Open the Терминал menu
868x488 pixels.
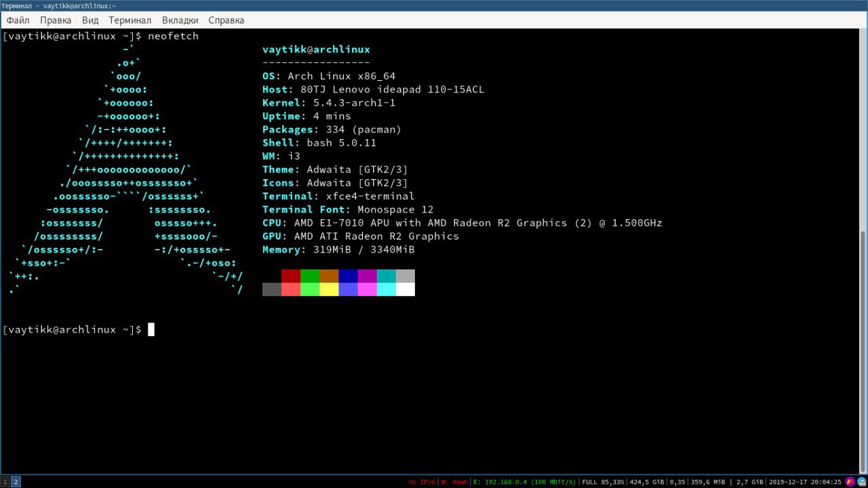(130, 20)
